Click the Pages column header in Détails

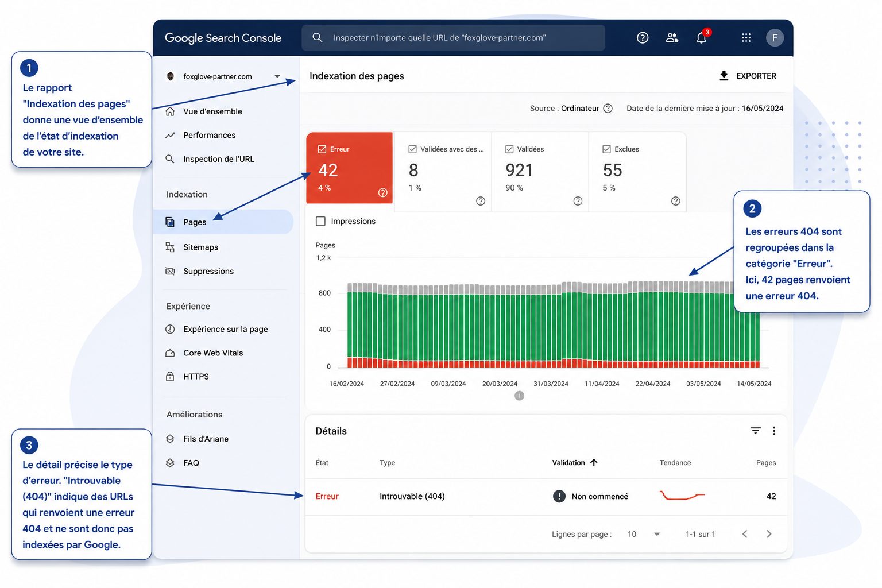(766, 463)
